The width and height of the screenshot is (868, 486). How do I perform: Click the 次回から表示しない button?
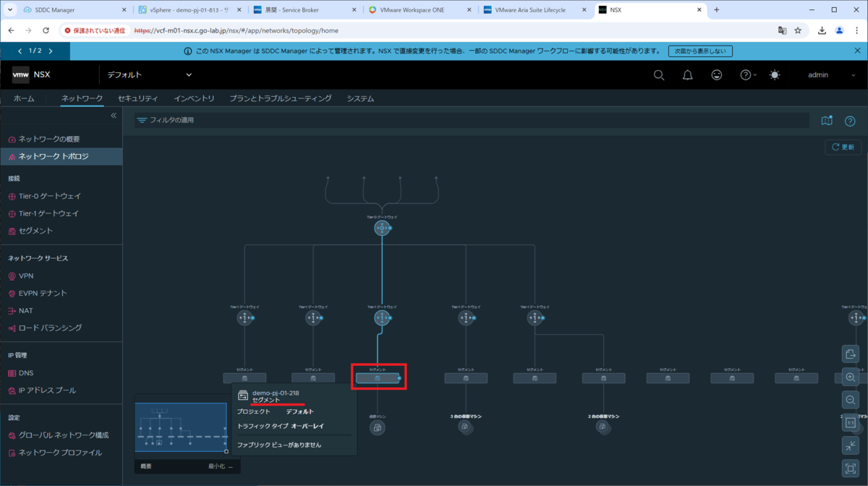(x=699, y=51)
